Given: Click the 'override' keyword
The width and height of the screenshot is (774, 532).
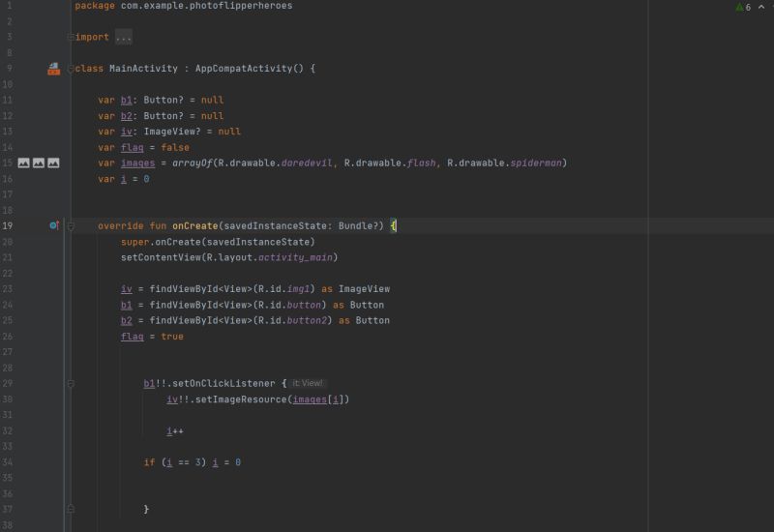Looking at the screenshot, I should (120, 226).
